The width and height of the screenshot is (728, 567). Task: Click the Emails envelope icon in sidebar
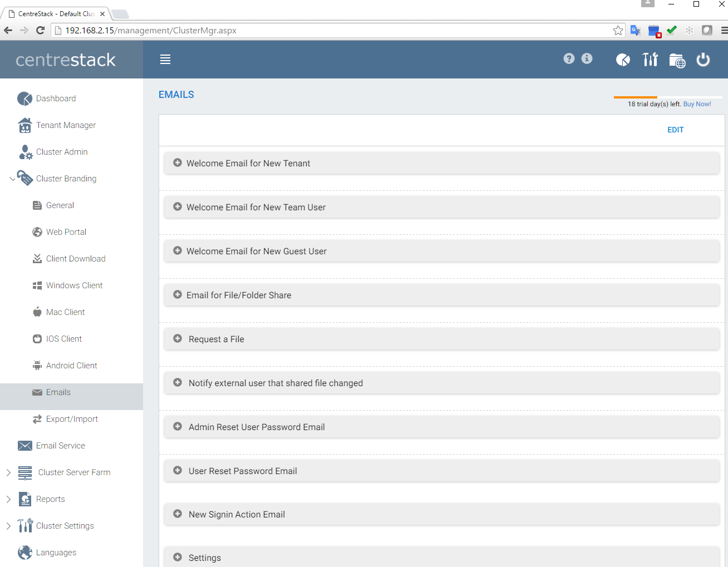point(37,392)
